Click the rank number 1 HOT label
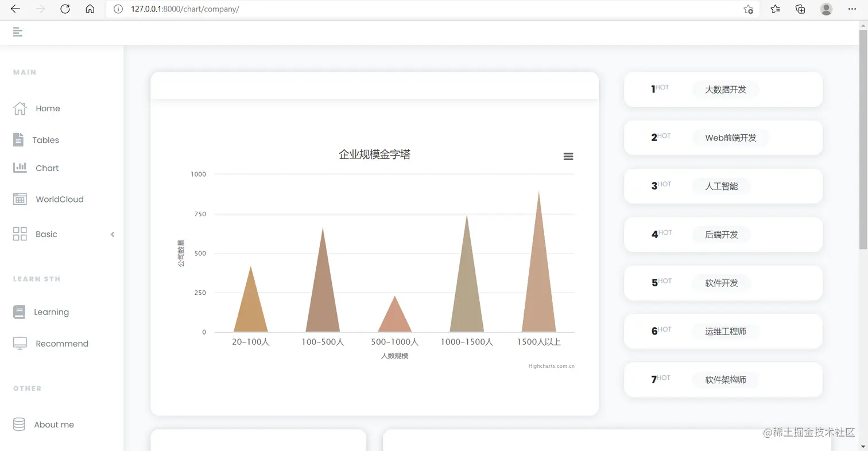The width and height of the screenshot is (868, 451). tap(660, 89)
